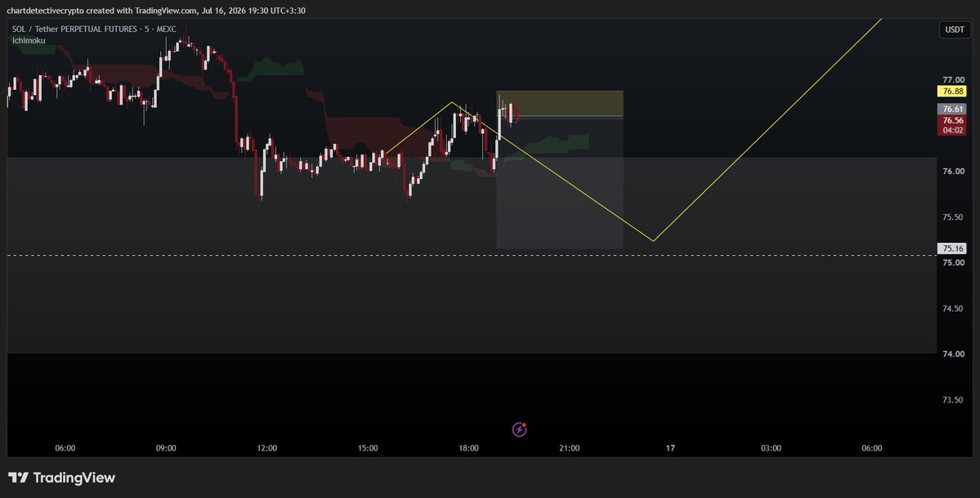Click the 75.16 price label
Image resolution: width=980 pixels, height=498 pixels.
pos(952,249)
